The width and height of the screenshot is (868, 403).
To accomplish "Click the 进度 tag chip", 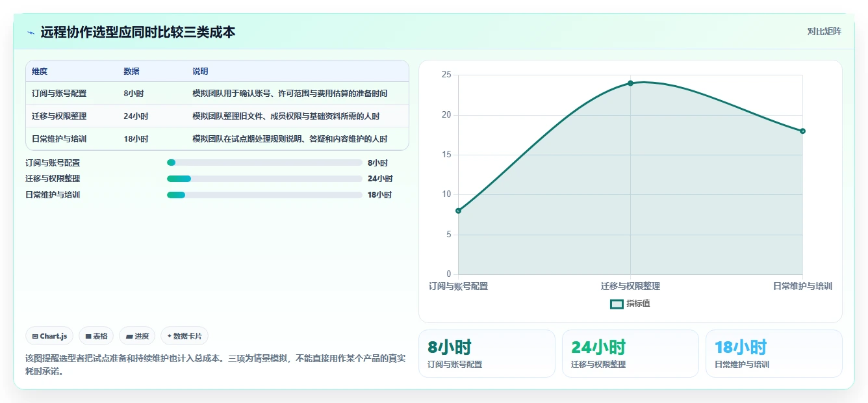I will pyautogui.click(x=137, y=336).
